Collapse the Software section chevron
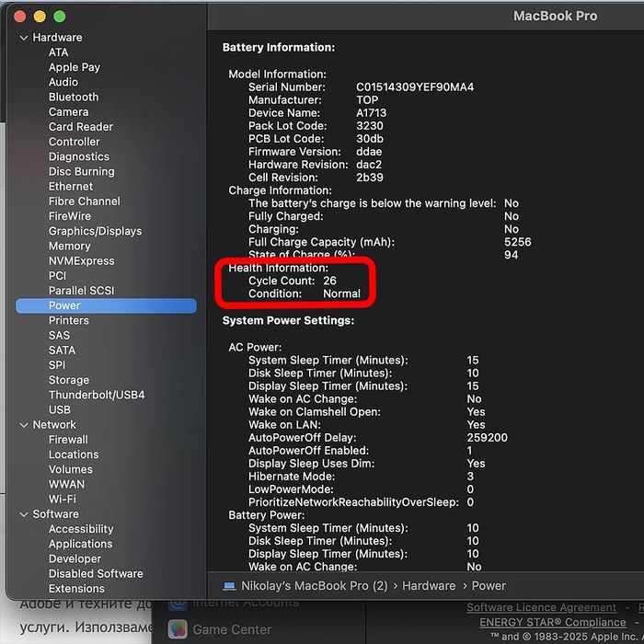 pyautogui.click(x=24, y=514)
